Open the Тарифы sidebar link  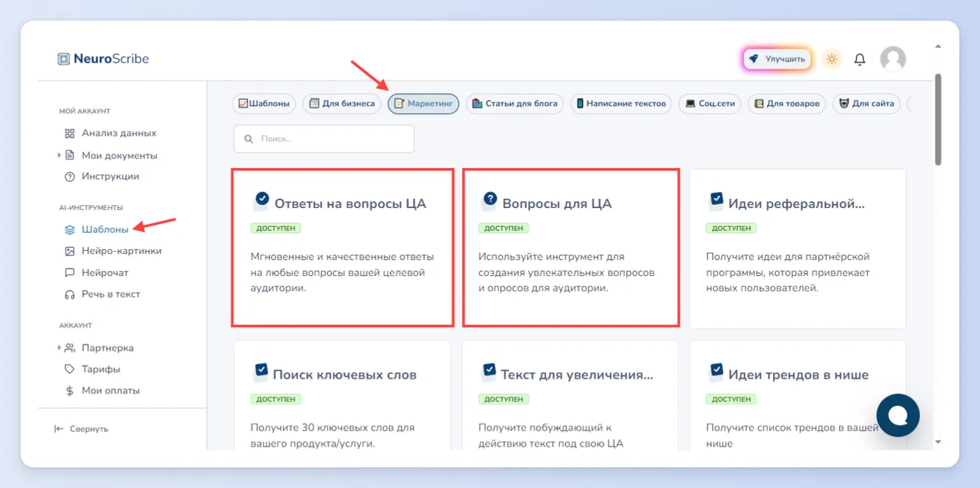pos(101,369)
